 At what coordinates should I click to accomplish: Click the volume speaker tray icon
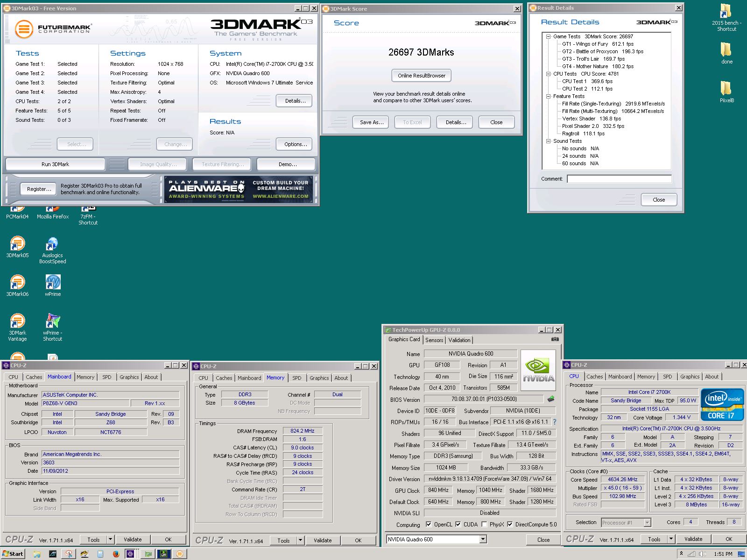point(702,554)
